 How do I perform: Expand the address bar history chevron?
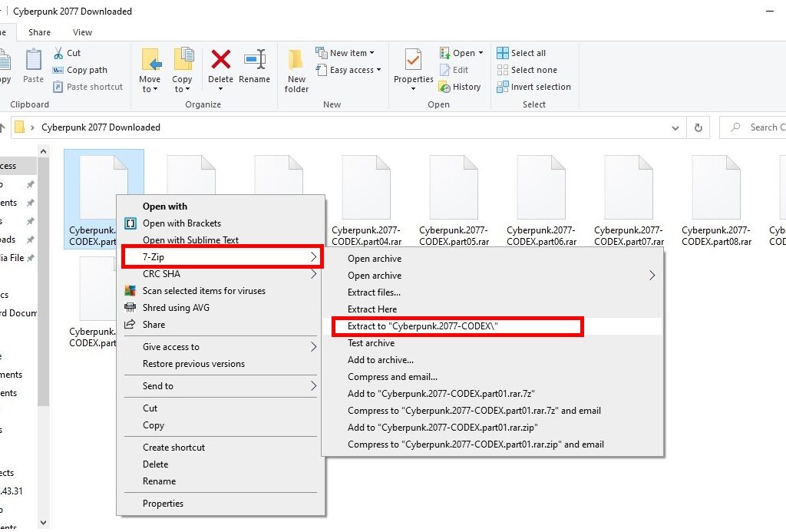coord(675,128)
